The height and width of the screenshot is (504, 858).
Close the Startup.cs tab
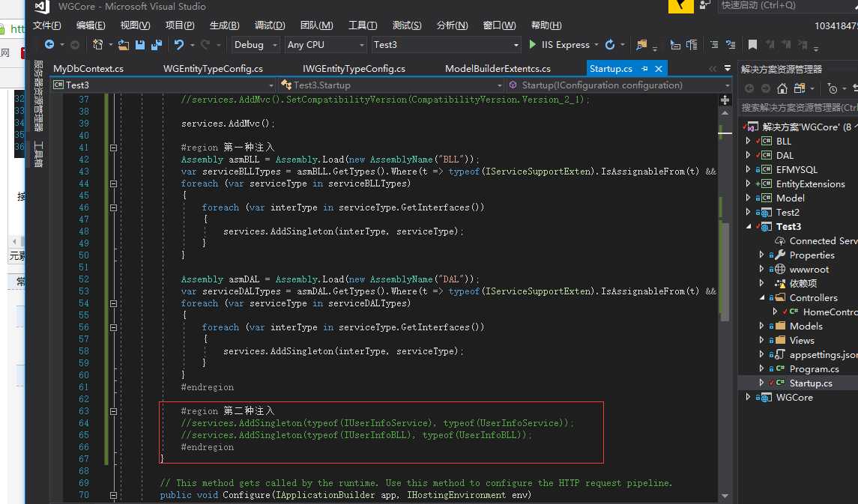pyautogui.click(x=659, y=69)
